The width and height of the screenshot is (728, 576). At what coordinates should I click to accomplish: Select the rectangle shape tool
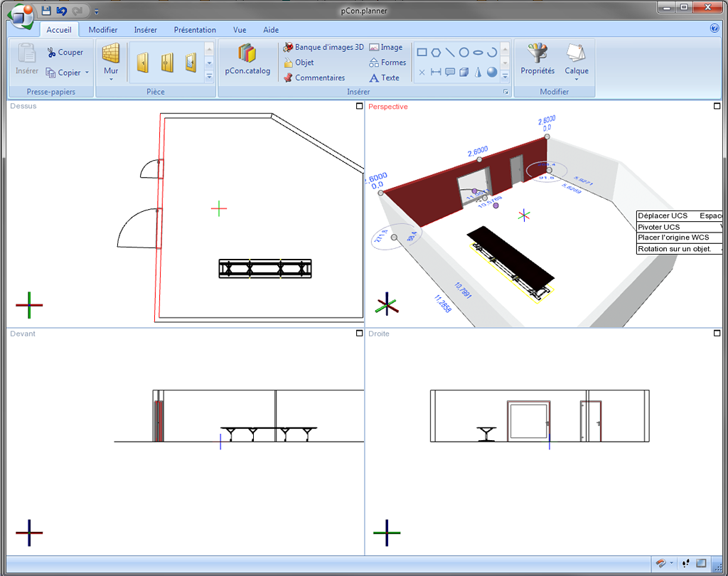coord(422,53)
